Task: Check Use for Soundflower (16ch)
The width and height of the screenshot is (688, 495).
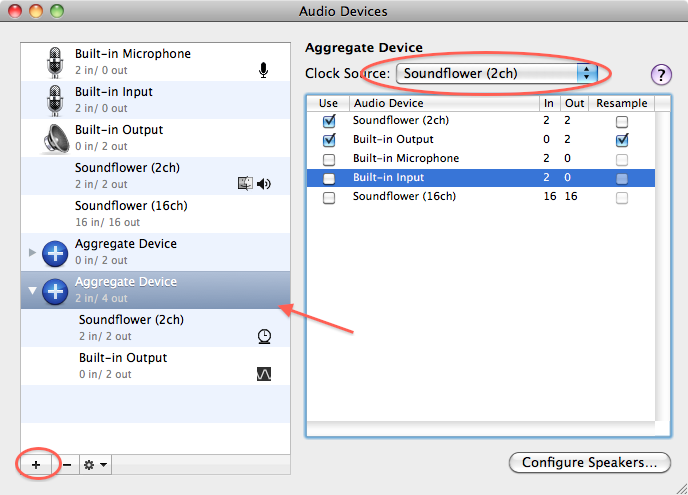Action: coord(329,197)
